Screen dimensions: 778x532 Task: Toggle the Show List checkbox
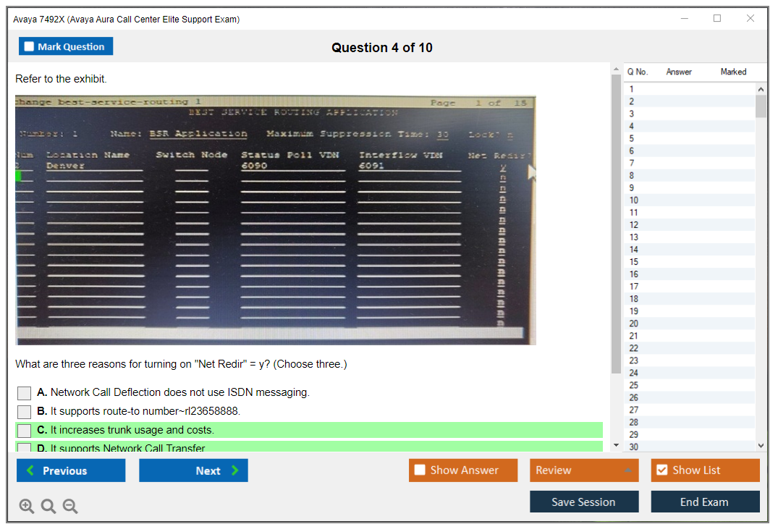point(661,470)
